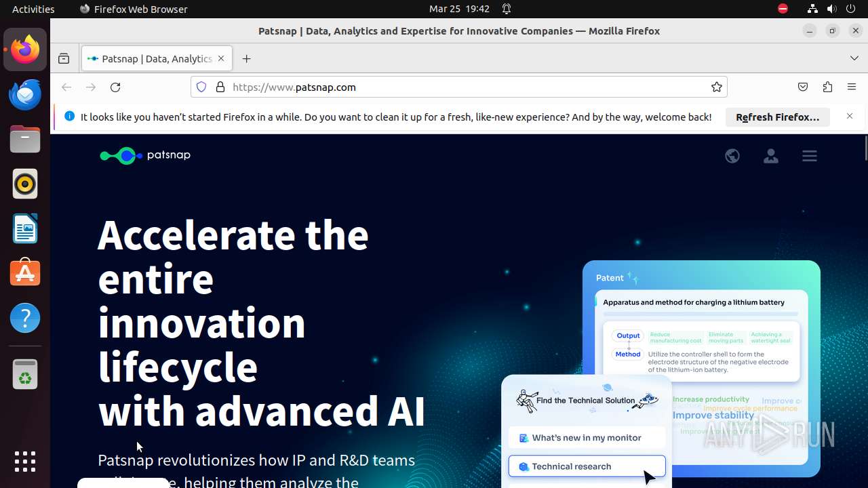Open LibreOffice Writer from dock
Image resolution: width=868 pixels, height=488 pixels.
click(x=25, y=228)
